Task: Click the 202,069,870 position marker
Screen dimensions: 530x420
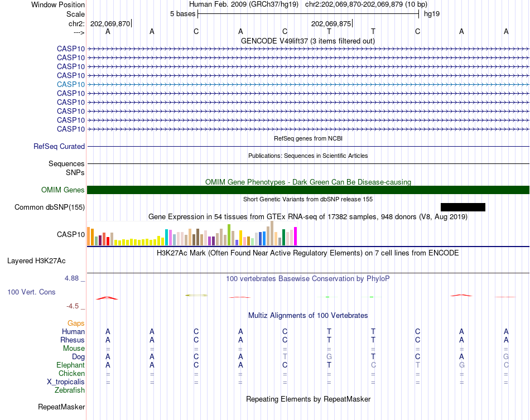Action: (110, 23)
